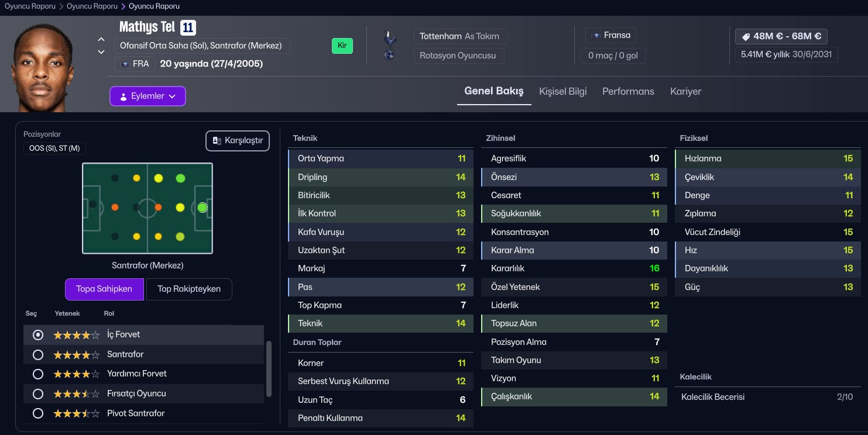This screenshot has width=868, height=435.
Task: Click the green striker position dot on pitch
Action: (203, 208)
